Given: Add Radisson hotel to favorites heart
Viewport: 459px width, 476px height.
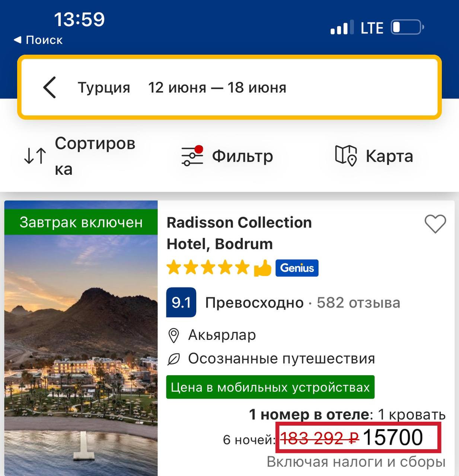Looking at the screenshot, I should click(x=435, y=224).
